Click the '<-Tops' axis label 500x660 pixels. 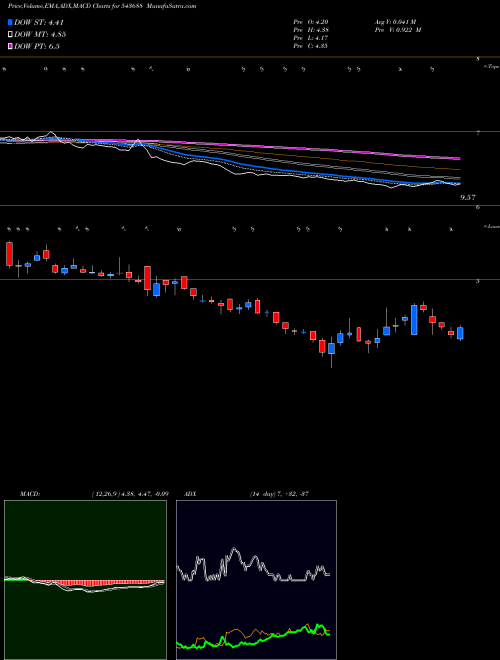tap(491, 67)
